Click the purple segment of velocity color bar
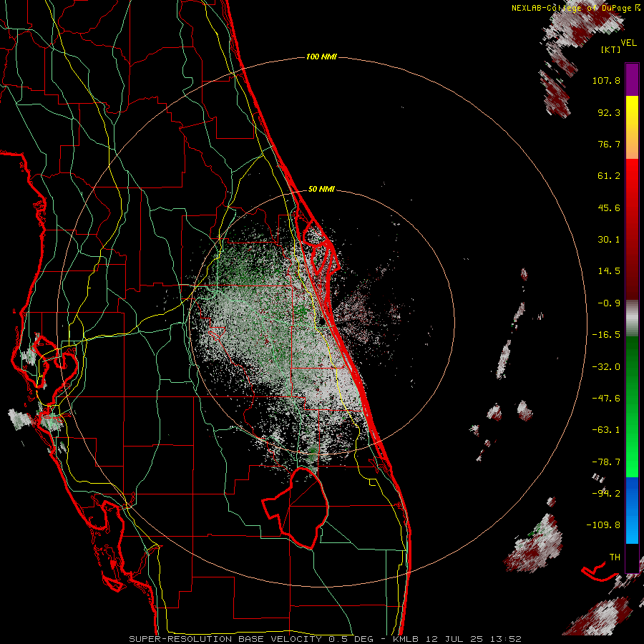The width and height of the screenshot is (644, 644). tap(632, 79)
